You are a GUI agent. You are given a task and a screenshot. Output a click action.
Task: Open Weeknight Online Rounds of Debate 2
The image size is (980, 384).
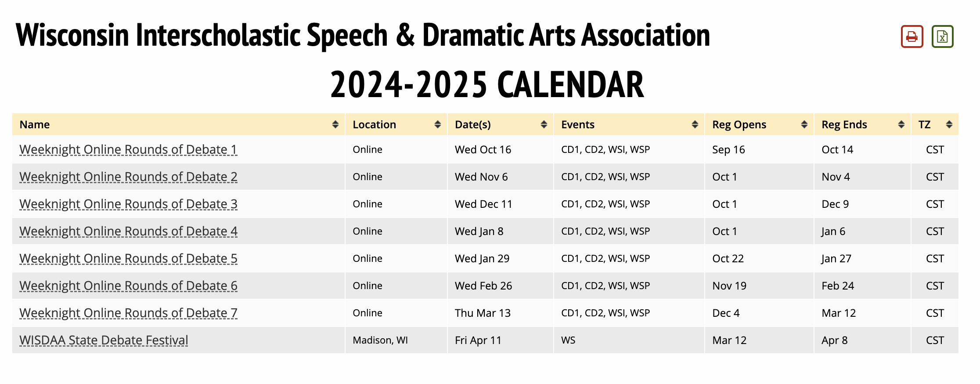tap(128, 177)
